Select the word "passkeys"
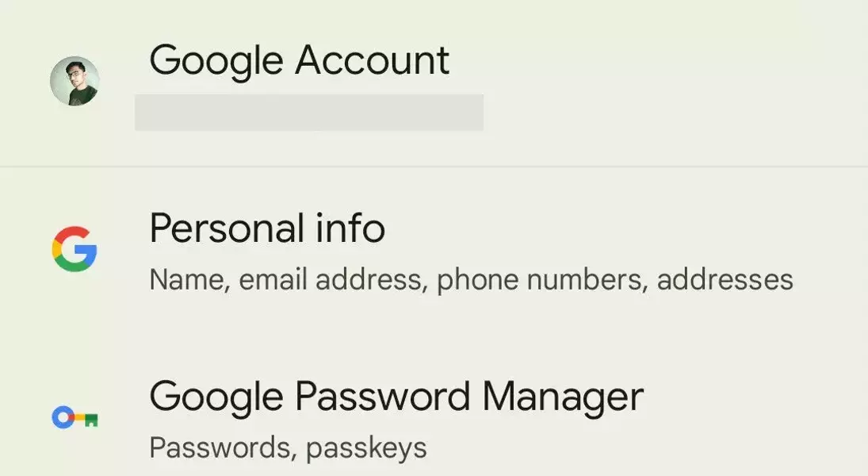The height and width of the screenshot is (476, 868). coord(366,448)
